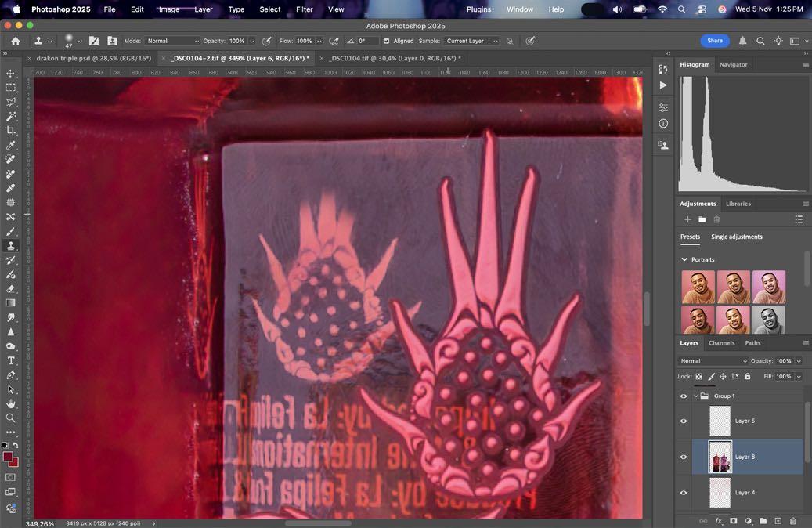The height and width of the screenshot is (528, 812).
Task: Click the Share button
Action: [x=715, y=41]
